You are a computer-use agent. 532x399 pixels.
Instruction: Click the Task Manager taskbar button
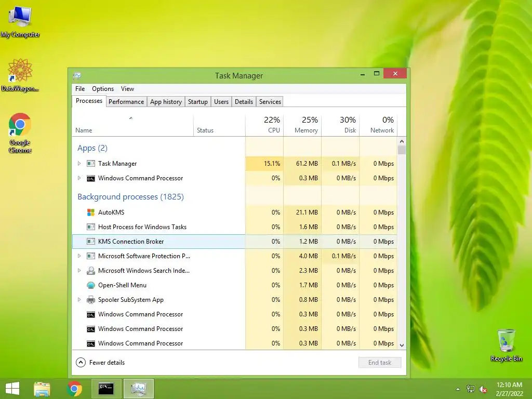coord(138,389)
